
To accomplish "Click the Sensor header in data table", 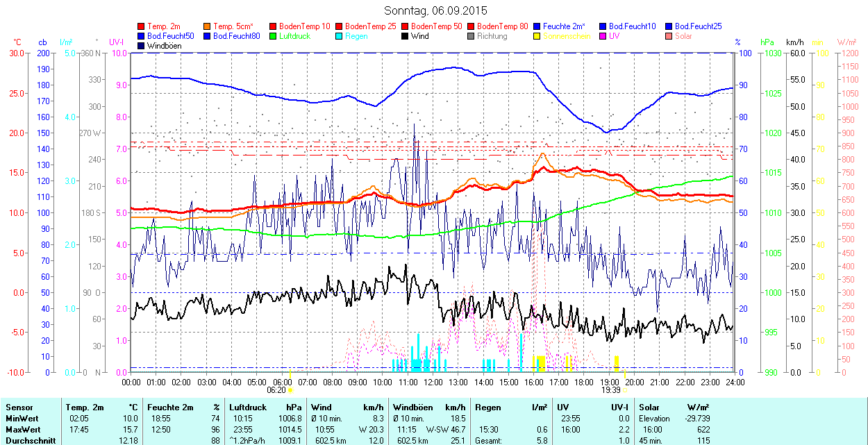I will click(x=19, y=408).
